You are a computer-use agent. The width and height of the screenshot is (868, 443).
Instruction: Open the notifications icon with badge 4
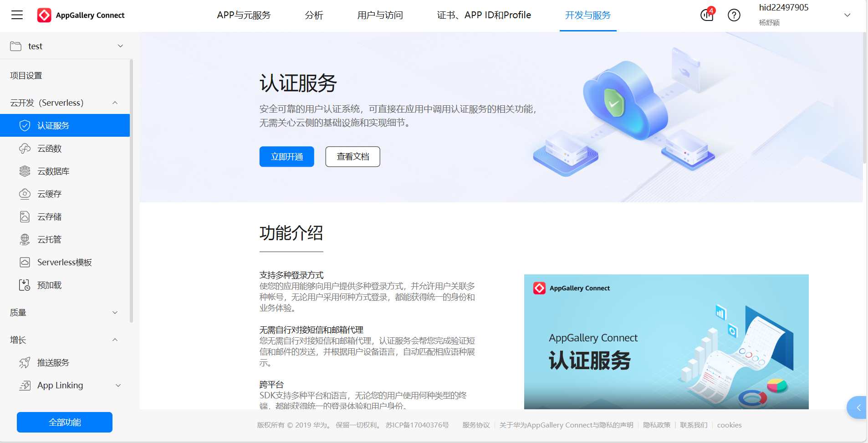pyautogui.click(x=707, y=15)
